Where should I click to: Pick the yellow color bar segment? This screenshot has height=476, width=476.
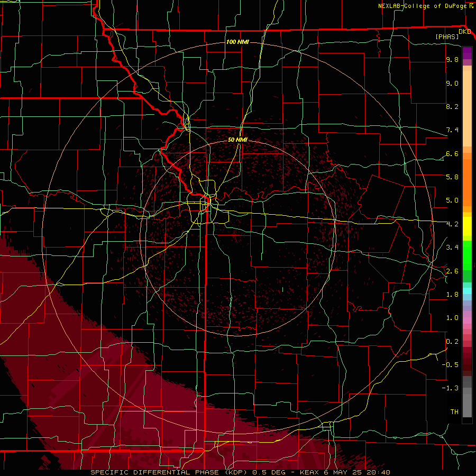(467, 226)
